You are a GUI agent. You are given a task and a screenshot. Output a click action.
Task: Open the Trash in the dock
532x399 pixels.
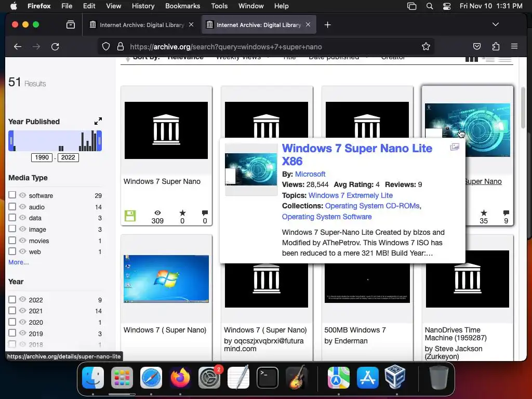pyautogui.click(x=438, y=377)
